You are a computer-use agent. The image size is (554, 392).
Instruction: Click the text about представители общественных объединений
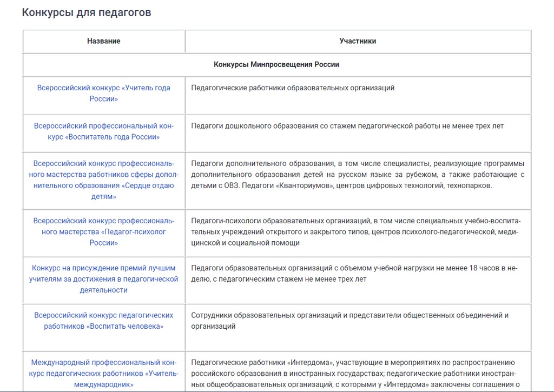pyautogui.click(x=349, y=321)
